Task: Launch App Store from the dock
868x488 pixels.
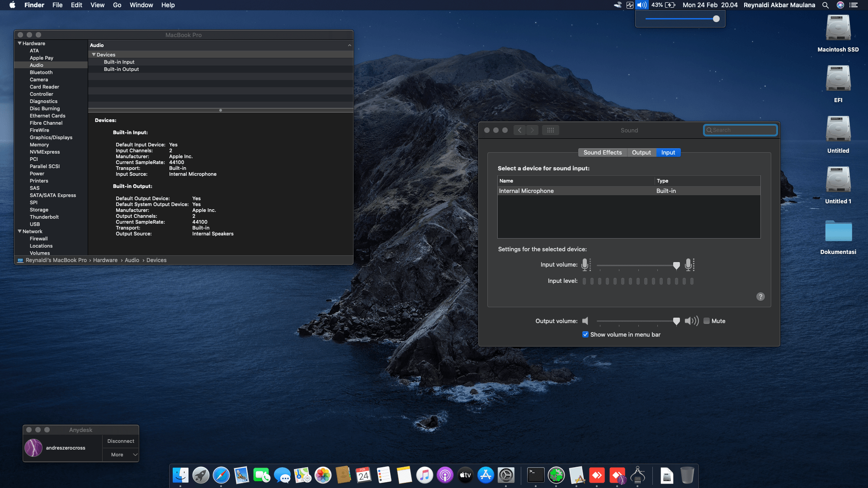Action: [486, 475]
